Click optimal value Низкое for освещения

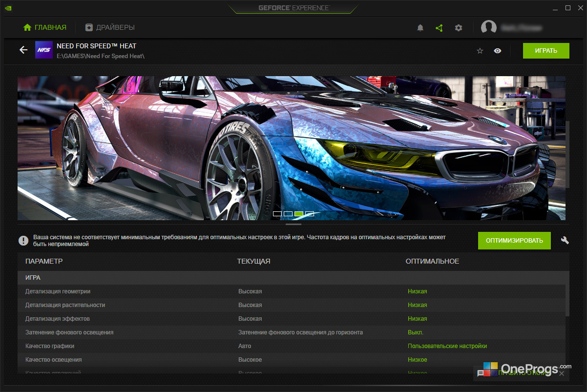point(418,360)
